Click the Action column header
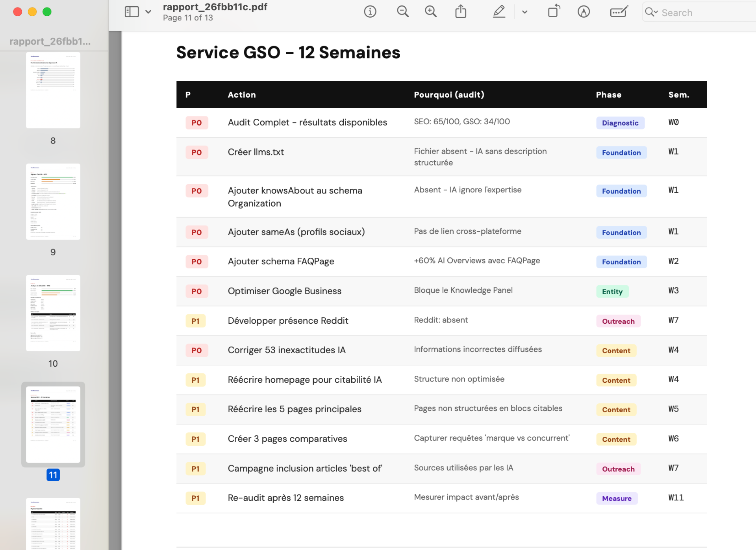The width and height of the screenshot is (756, 550). tap(242, 95)
